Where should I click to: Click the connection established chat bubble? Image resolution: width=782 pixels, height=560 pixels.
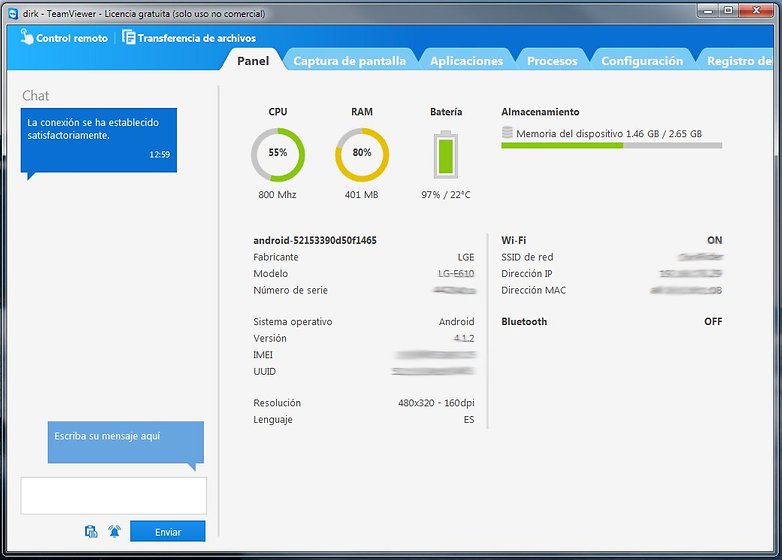click(x=99, y=141)
